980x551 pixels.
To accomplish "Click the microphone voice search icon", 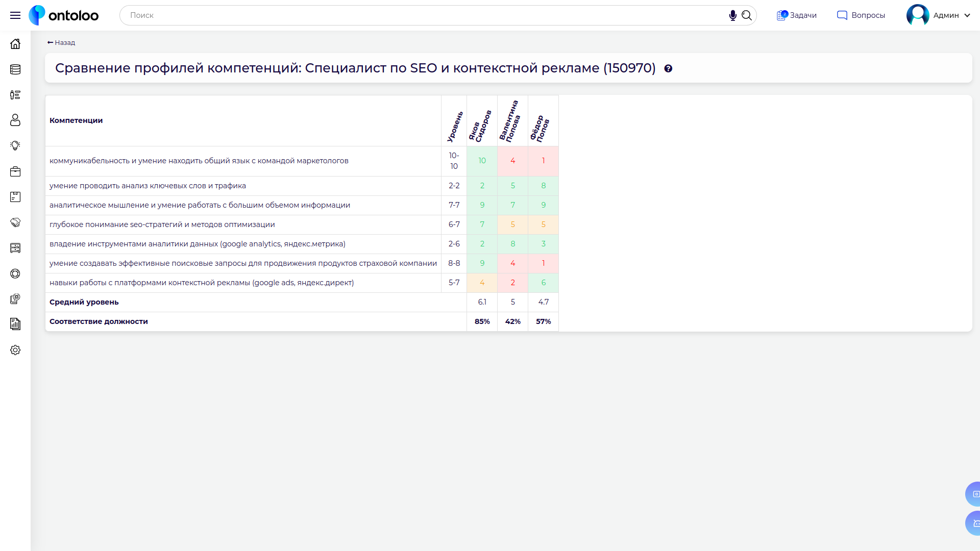I will click(x=732, y=15).
